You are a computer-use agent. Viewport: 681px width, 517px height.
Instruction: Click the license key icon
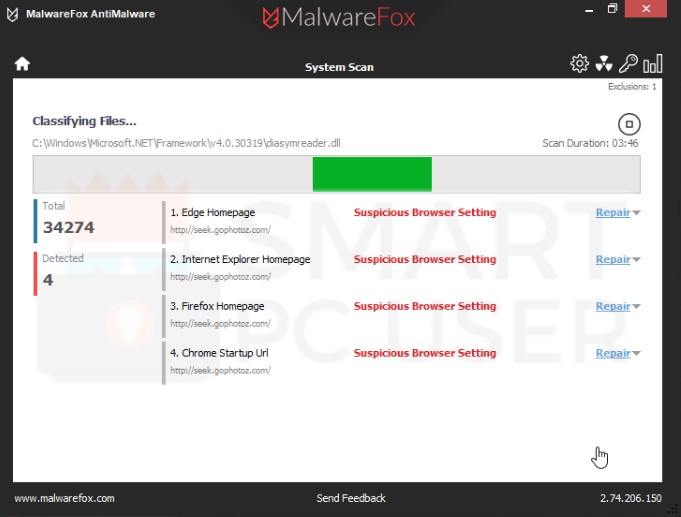pyautogui.click(x=628, y=64)
